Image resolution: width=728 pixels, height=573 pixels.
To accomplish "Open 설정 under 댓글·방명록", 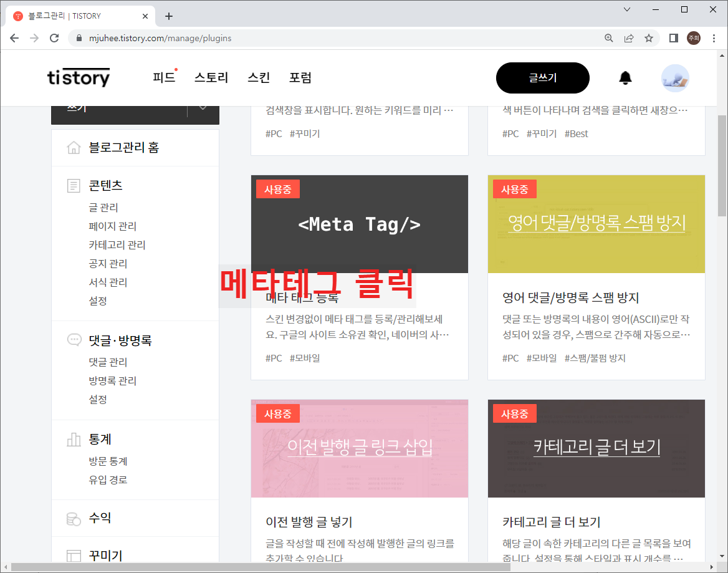I will click(98, 399).
